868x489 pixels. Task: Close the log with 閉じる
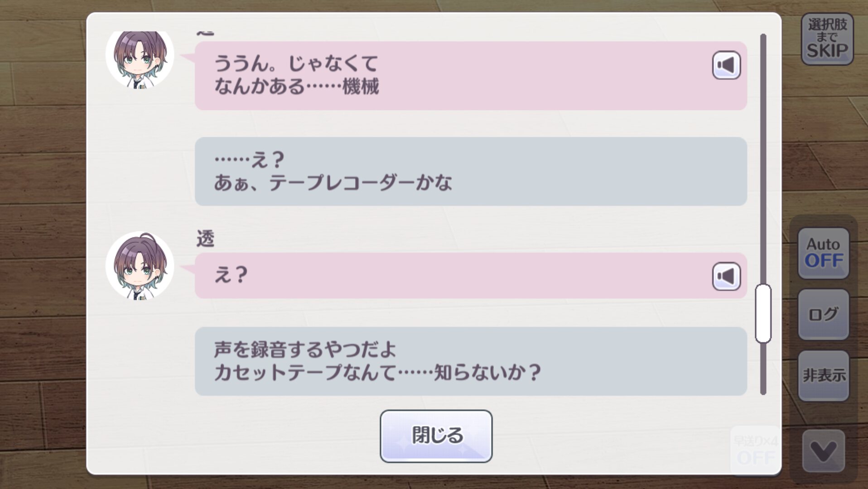[x=436, y=436]
